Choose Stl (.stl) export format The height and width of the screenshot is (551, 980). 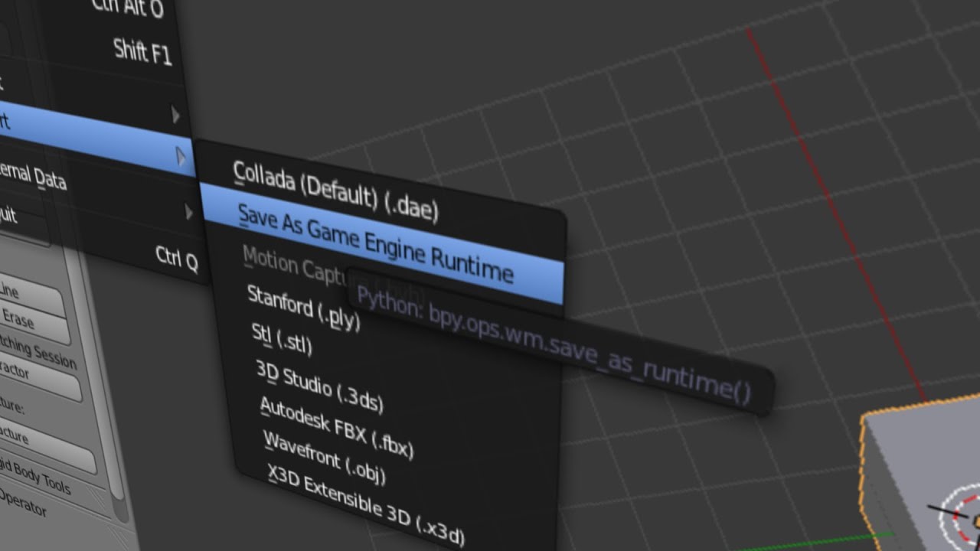[x=282, y=340]
